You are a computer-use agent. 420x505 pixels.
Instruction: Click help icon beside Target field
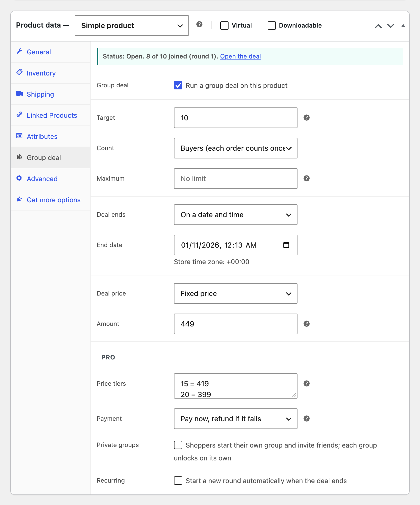click(x=307, y=118)
